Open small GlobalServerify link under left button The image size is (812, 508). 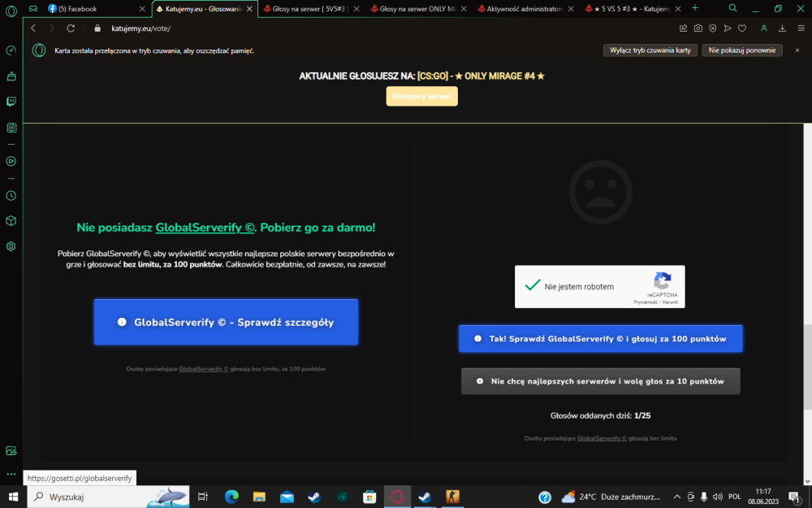coord(204,368)
